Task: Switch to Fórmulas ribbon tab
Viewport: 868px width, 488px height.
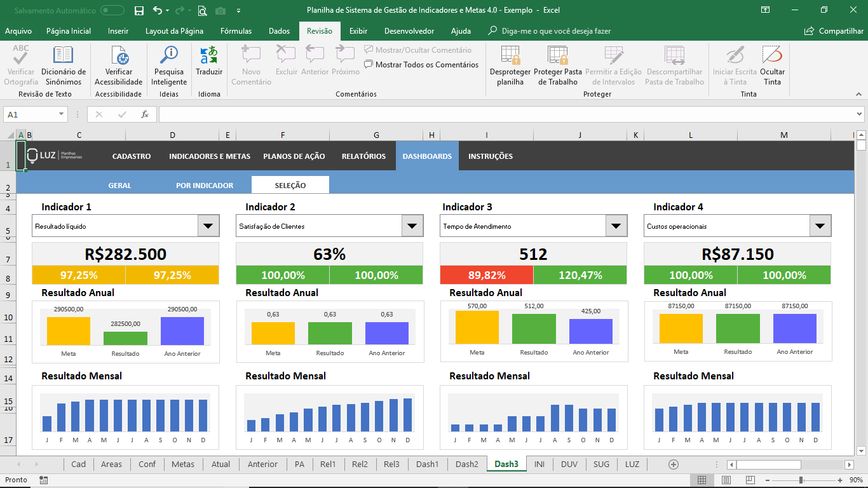Action: click(x=236, y=31)
